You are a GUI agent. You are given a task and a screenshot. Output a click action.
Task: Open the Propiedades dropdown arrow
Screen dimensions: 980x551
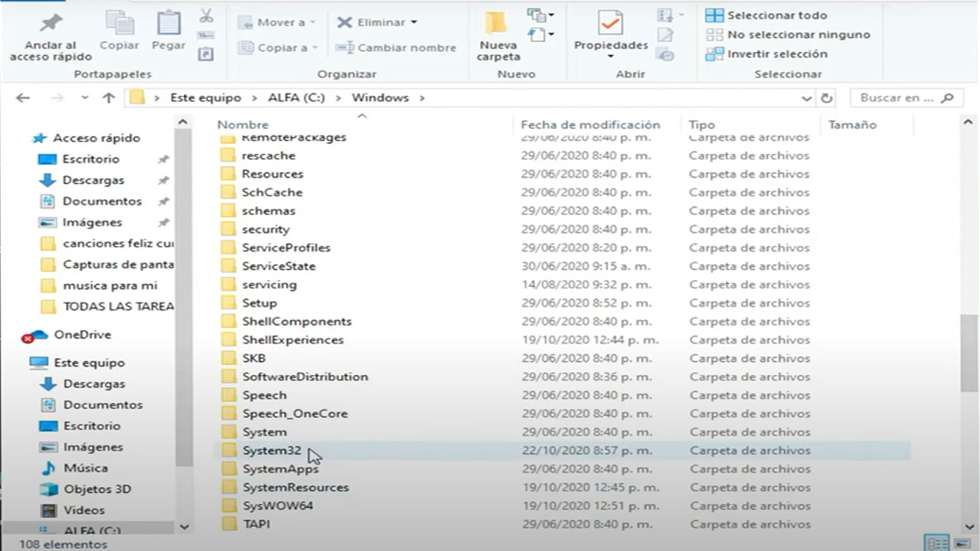point(610,57)
